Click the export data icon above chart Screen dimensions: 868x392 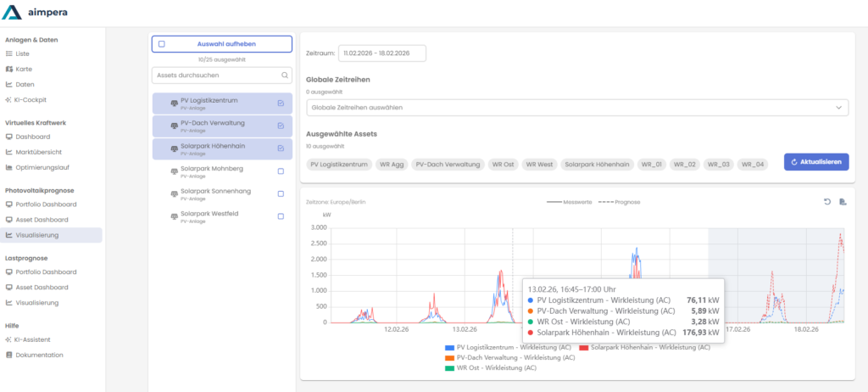point(843,201)
